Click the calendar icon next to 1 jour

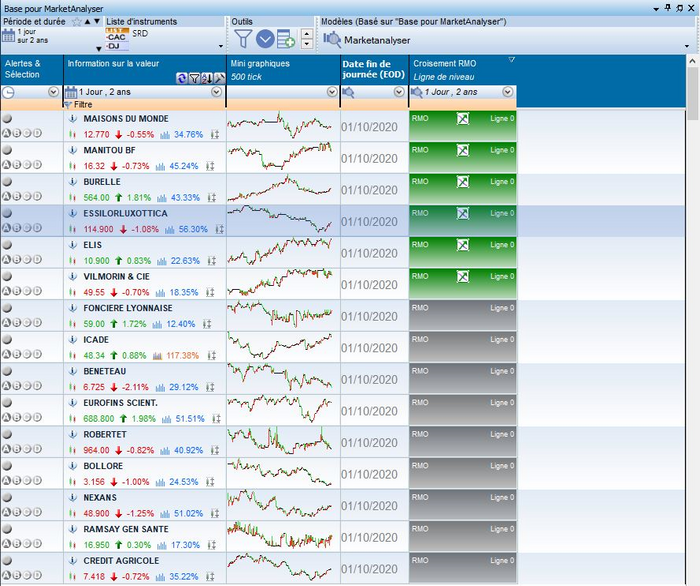(8, 36)
